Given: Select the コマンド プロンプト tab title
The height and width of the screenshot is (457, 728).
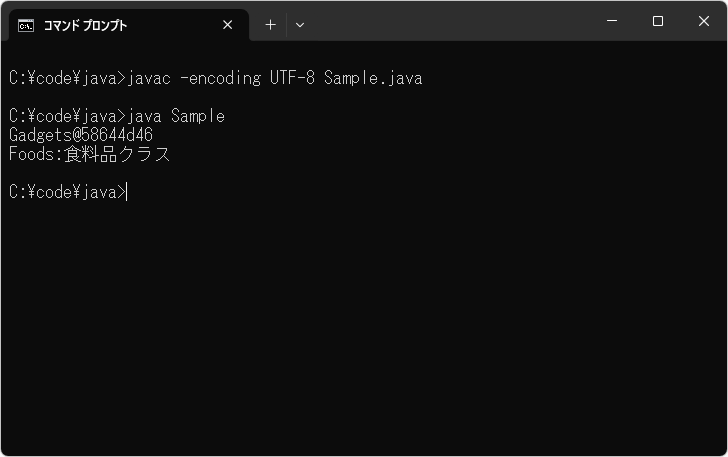Looking at the screenshot, I should coord(85,25).
